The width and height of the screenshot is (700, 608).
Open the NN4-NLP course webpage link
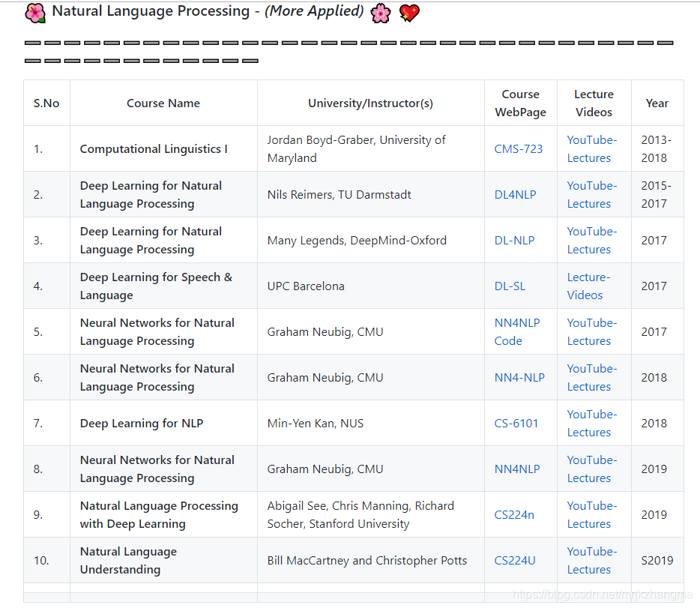(519, 378)
